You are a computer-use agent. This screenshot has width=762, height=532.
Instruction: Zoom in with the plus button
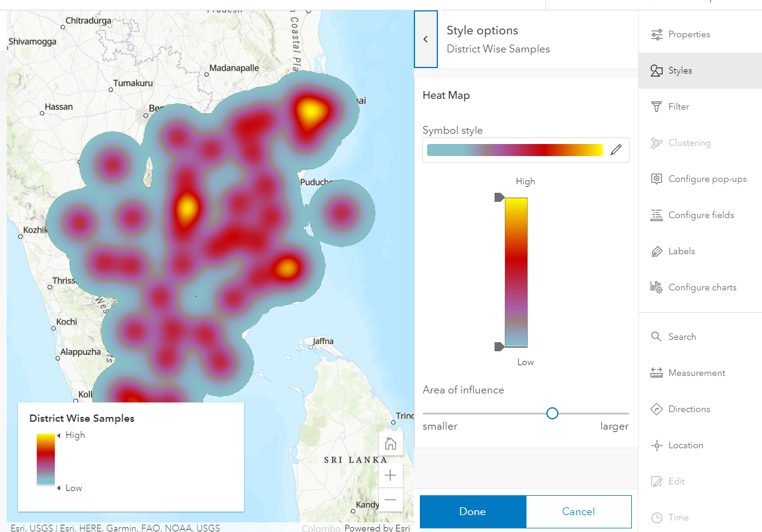click(391, 475)
